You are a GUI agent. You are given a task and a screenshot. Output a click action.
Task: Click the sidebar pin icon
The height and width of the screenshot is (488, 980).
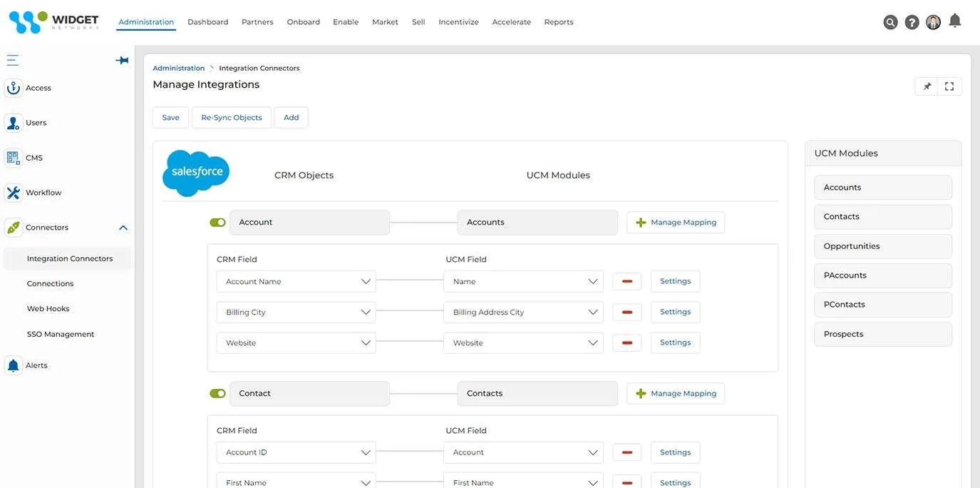point(122,60)
